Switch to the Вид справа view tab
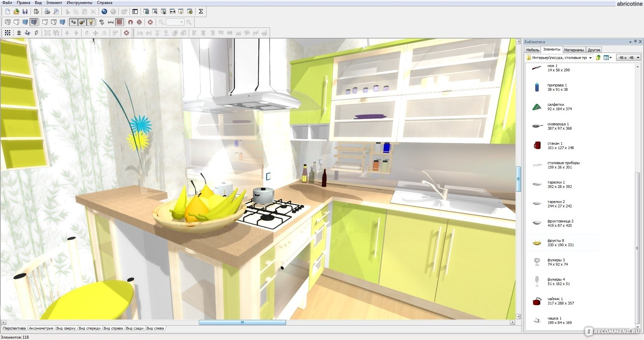This screenshot has height=340, width=644. click(x=113, y=328)
